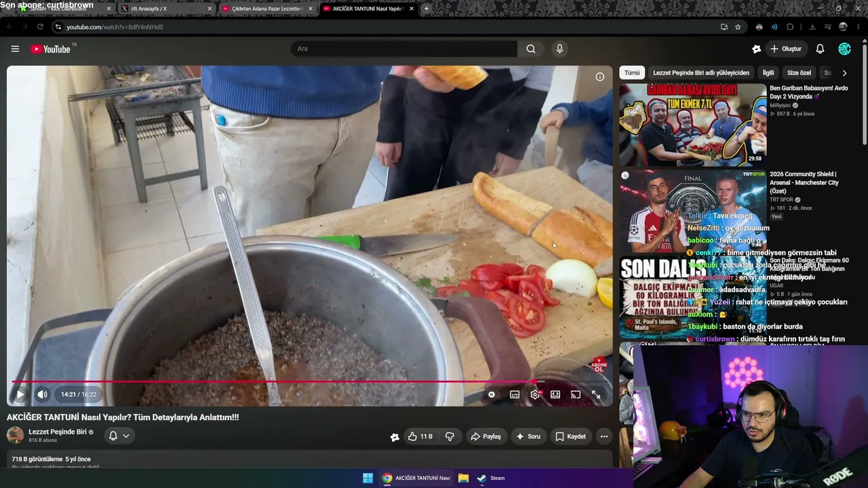
Task: Play the paused video
Action: pyautogui.click(x=20, y=394)
